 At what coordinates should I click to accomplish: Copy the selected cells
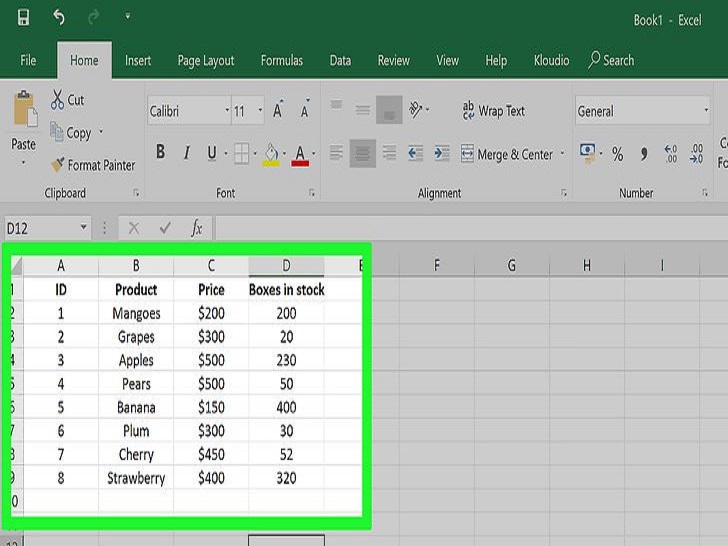[x=71, y=132]
